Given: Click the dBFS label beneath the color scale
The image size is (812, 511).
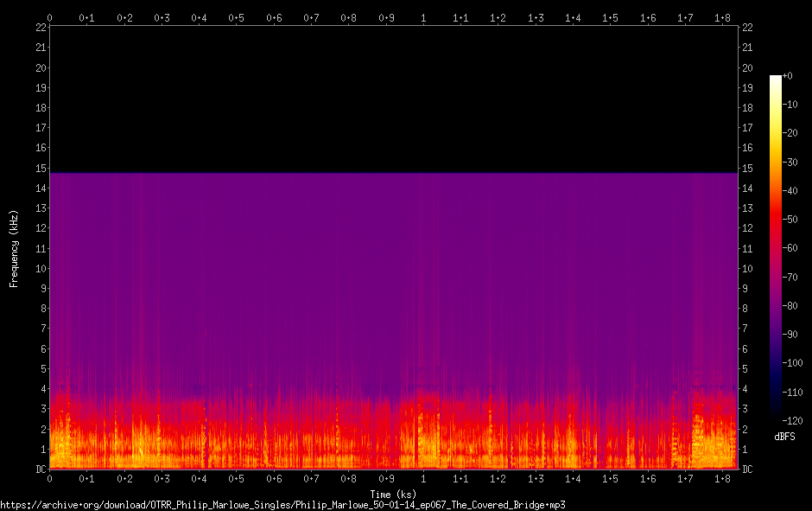Looking at the screenshot, I should 786,438.
